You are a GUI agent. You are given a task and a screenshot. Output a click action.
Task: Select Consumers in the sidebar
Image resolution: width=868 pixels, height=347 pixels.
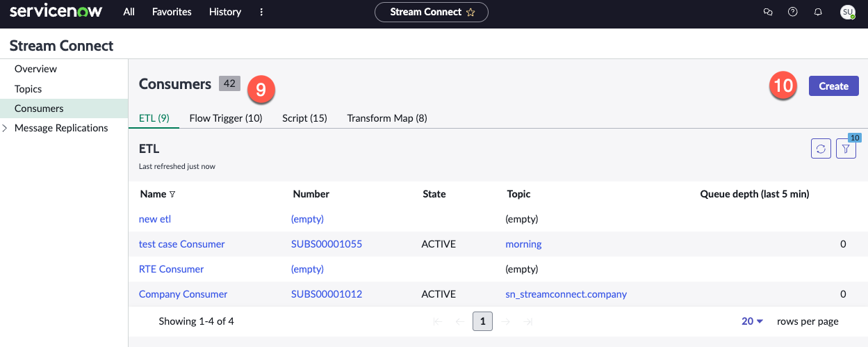pyautogui.click(x=64, y=108)
